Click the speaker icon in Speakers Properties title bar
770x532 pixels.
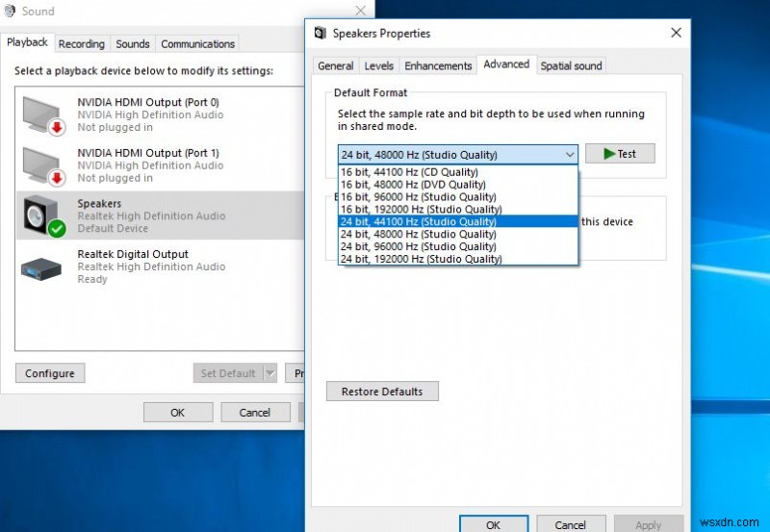[x=321, y=34]
